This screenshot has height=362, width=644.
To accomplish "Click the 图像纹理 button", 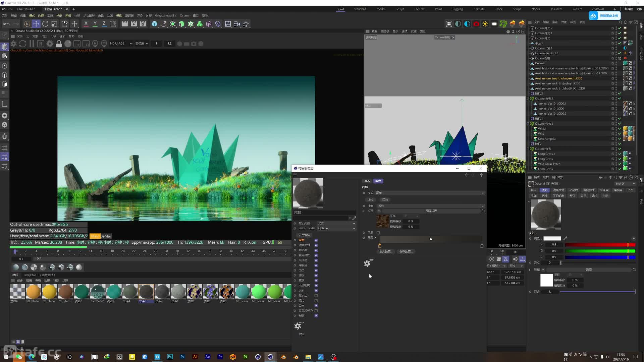I will (431, 211).
